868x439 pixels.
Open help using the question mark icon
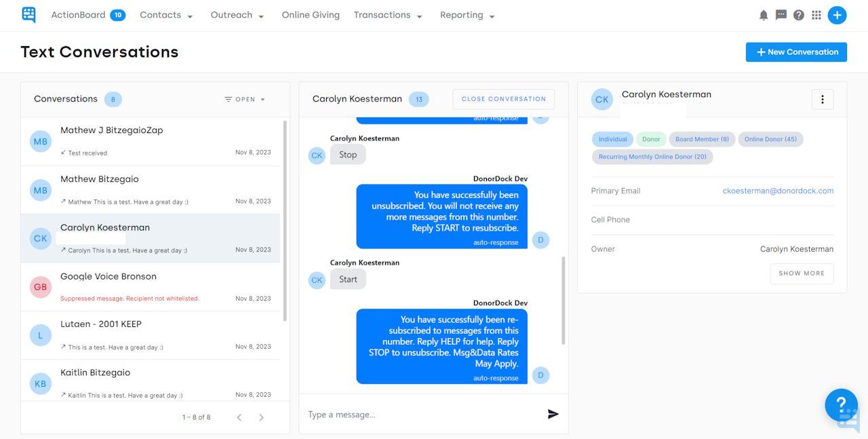[799, 14]
